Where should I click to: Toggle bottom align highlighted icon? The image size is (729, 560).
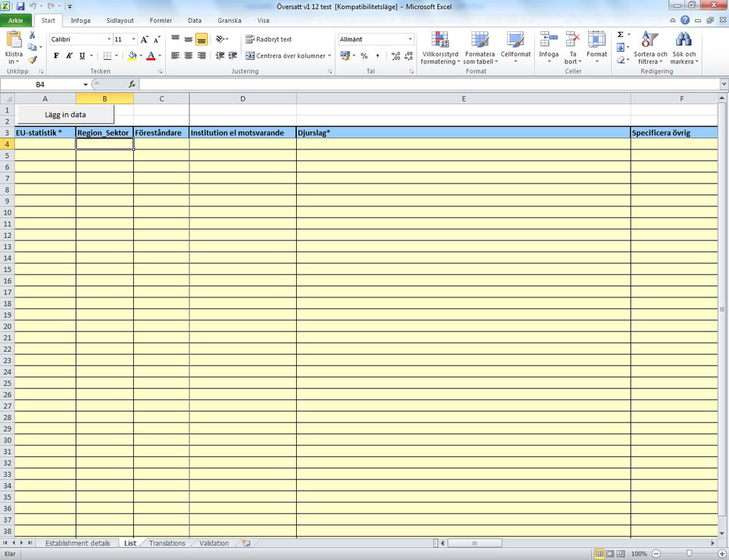pyautogui.click(x=201, y=40)
